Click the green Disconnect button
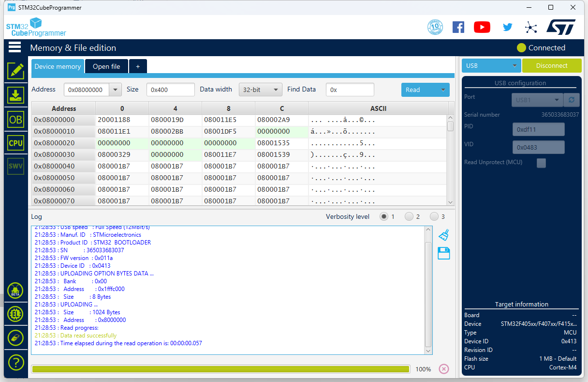 point(552,66)
